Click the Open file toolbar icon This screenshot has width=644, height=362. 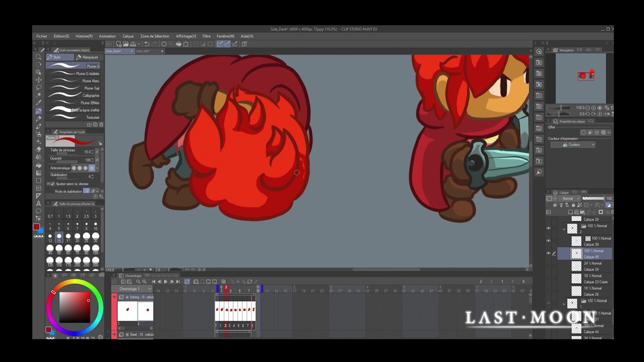coord(125,44)
